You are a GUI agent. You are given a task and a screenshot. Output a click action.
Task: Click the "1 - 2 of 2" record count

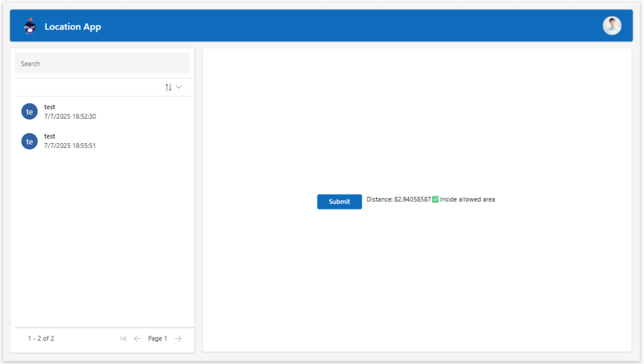41,339
